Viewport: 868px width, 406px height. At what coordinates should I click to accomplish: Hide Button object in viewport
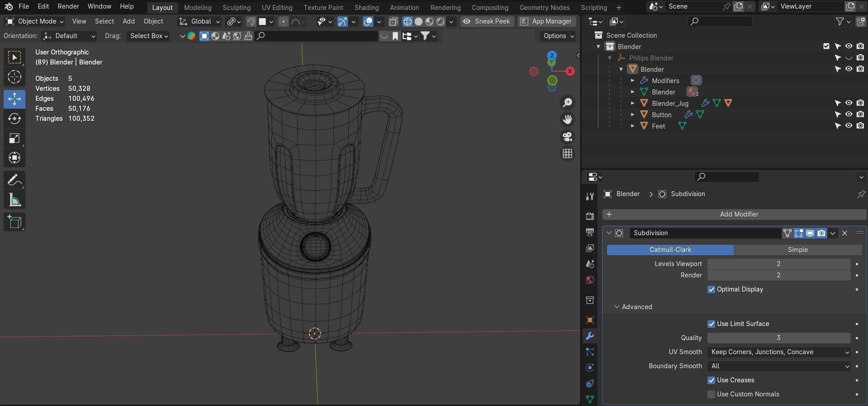click(848, 114)
